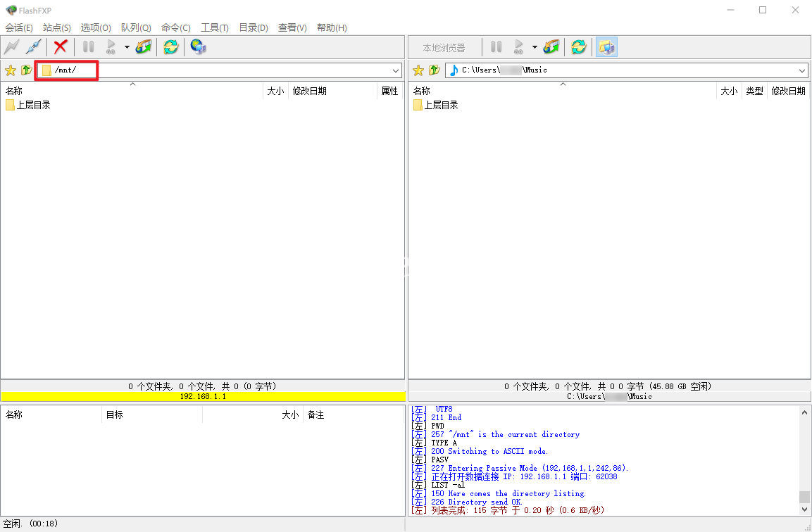Open left pane favorites star icon
This screenshot has width=812, height=532.
tap(11, 70)
